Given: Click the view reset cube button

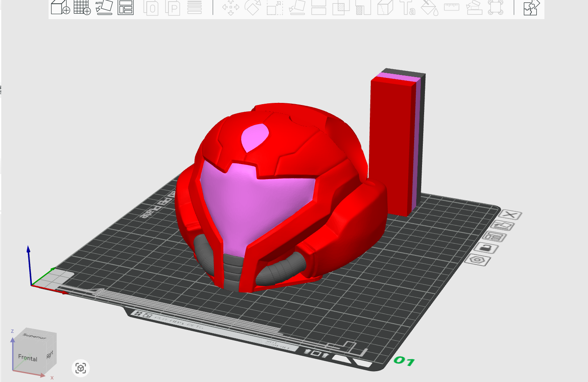Looking at the screenshot, I should pyautogui.click(x=80, y=368).
